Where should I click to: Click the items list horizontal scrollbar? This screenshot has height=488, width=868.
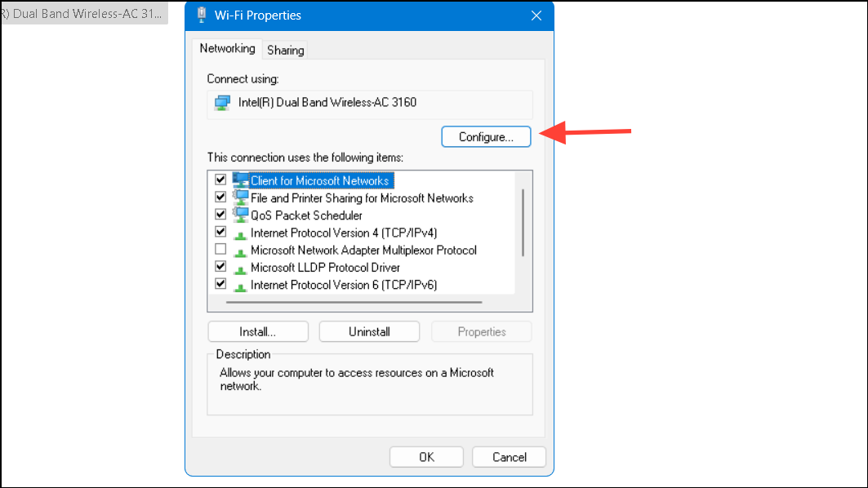(x=354, y=302)
